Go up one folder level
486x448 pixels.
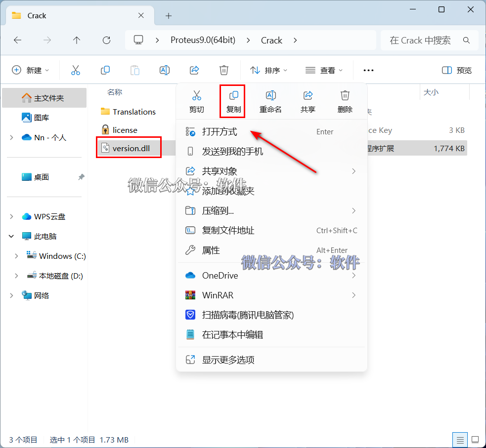click(x=77, y=40)
